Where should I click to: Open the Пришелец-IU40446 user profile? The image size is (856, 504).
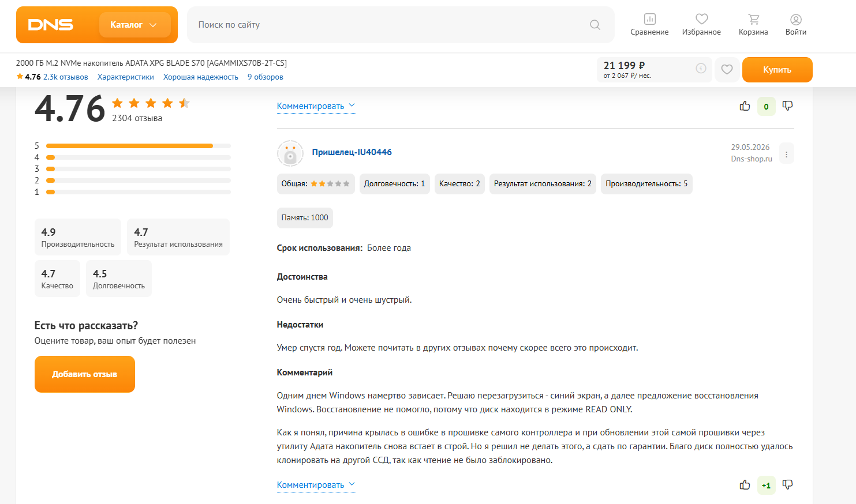tap(352, 152)
